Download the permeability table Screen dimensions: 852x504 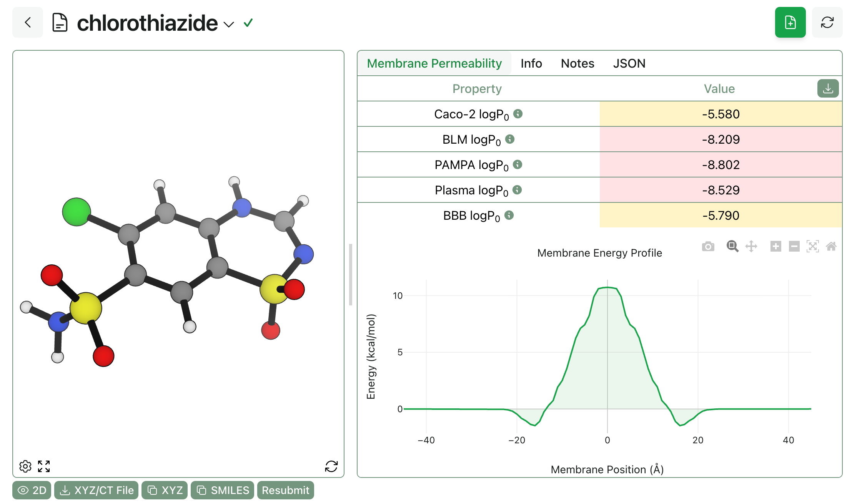[829, 88]
